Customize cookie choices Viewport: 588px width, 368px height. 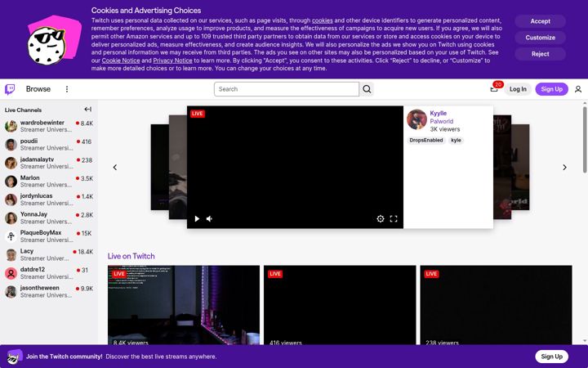click(x=540, y=38)
